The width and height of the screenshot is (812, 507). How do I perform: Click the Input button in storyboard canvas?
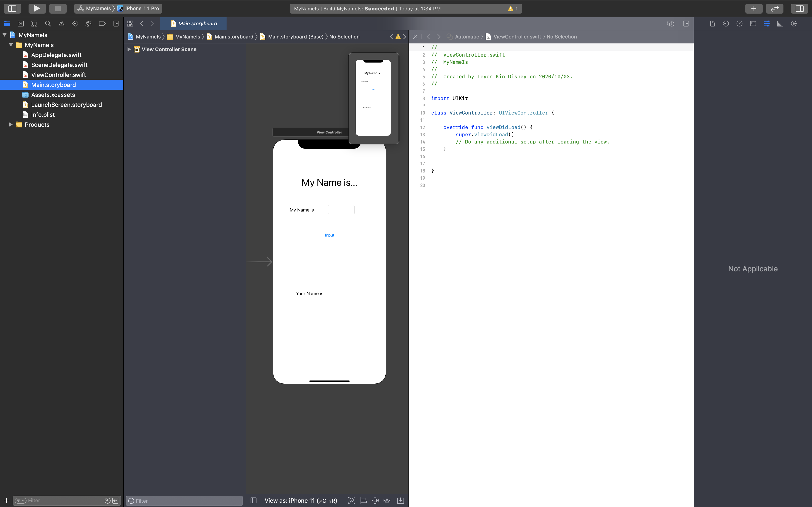[329, 235]
